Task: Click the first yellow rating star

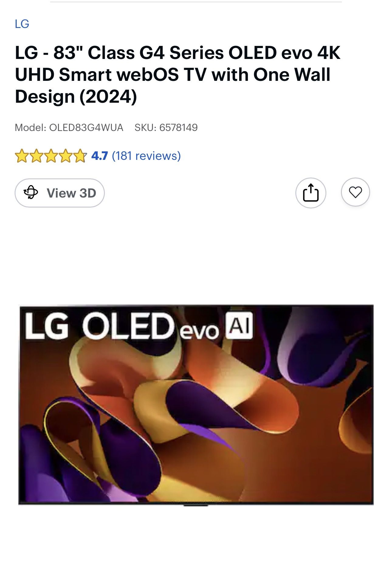Action: 22,156
